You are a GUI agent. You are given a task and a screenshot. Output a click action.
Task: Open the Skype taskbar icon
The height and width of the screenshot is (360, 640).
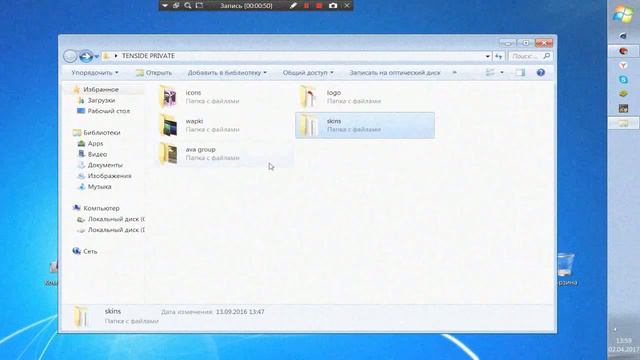click(x=623, y=80)
